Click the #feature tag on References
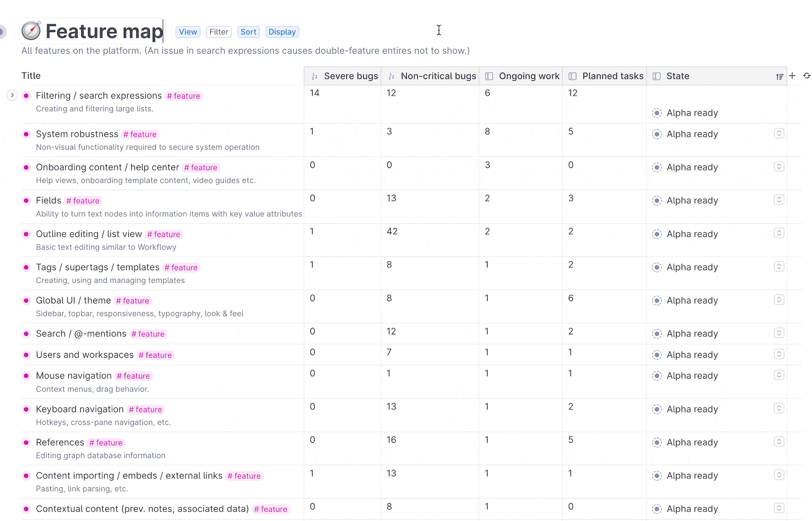Image resolution: width=812 pixels, height=521 pixels. 106,443
